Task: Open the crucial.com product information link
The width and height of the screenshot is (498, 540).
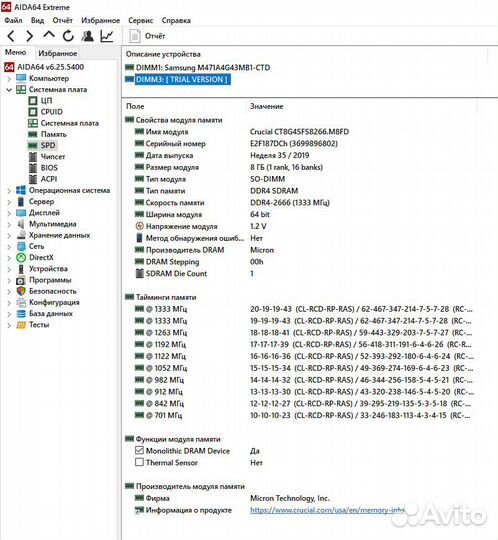Action: (327, 510)
